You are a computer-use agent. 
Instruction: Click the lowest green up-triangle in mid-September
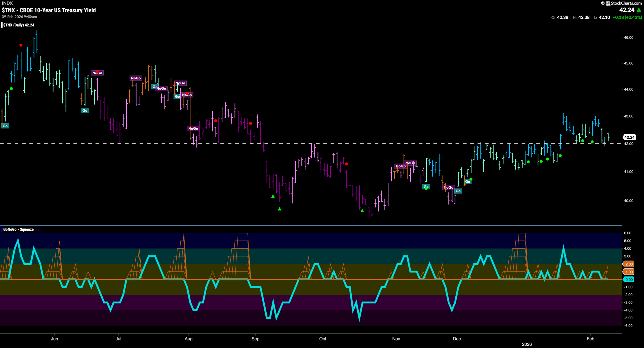(279, 209)
